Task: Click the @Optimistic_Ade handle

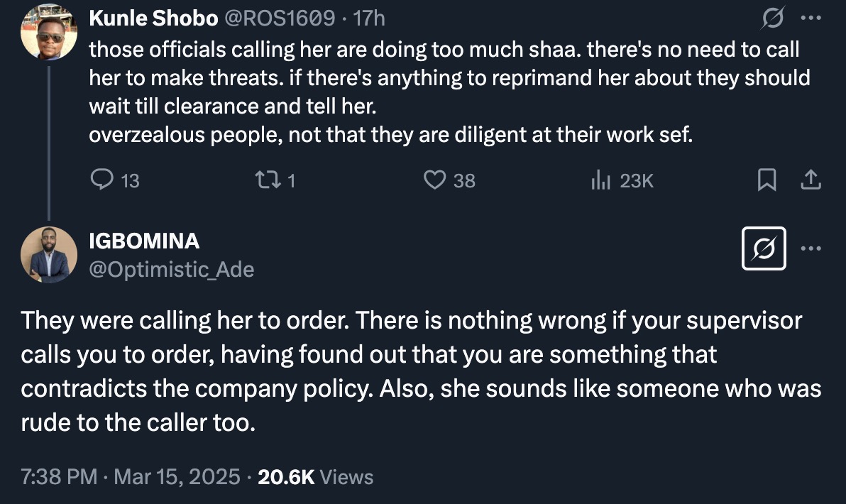Action: coord(171,269)
